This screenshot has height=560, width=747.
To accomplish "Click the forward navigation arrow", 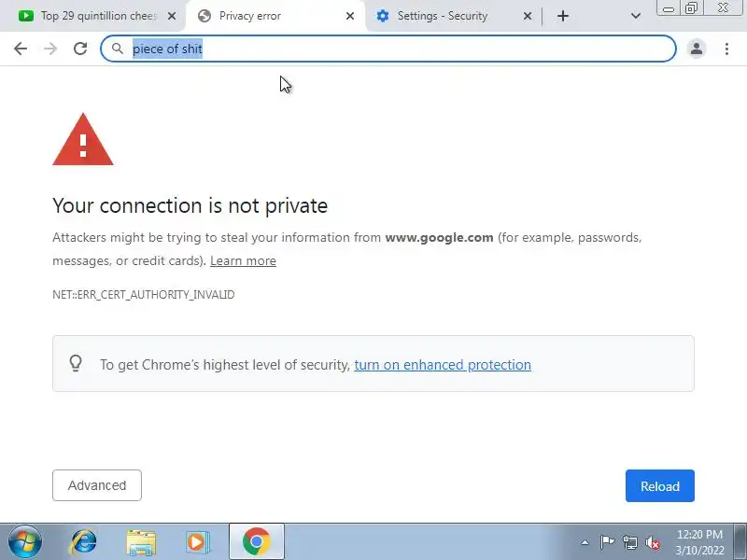I will click(x=50, y=49).
